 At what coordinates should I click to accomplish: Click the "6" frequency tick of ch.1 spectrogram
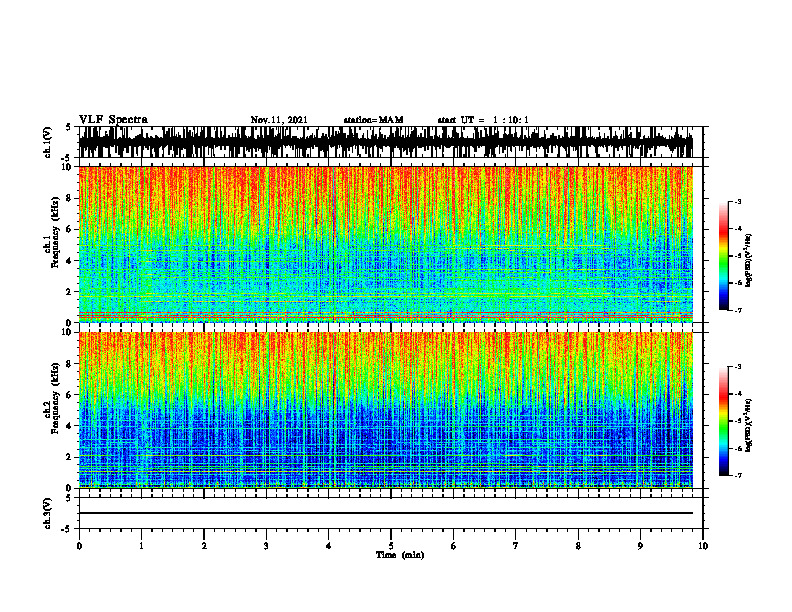click(x=70, y=229)
